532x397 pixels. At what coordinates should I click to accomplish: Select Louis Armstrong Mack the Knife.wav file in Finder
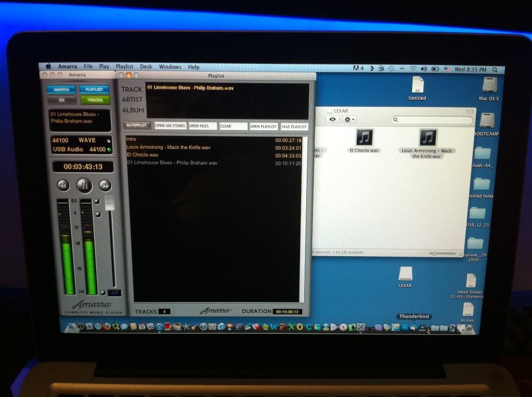[x=427, y=144]
